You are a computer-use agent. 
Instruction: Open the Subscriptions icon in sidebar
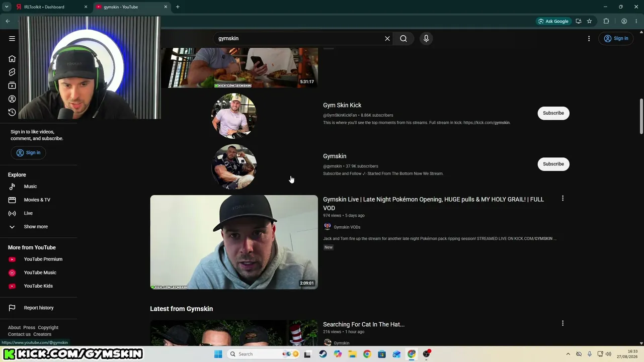(12, 85)
